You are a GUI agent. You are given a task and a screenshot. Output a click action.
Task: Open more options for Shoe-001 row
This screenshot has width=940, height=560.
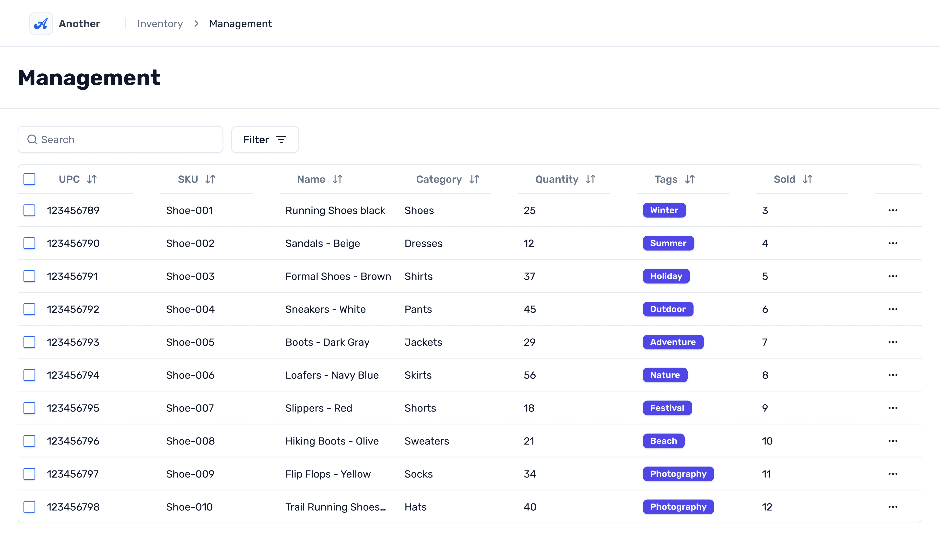click(893, 210)
